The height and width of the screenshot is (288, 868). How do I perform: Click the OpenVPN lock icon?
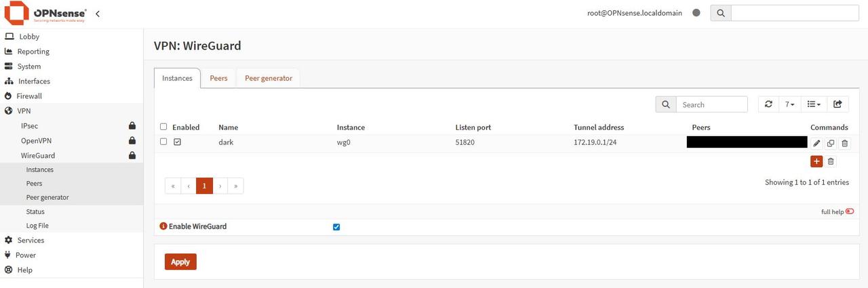132,141
